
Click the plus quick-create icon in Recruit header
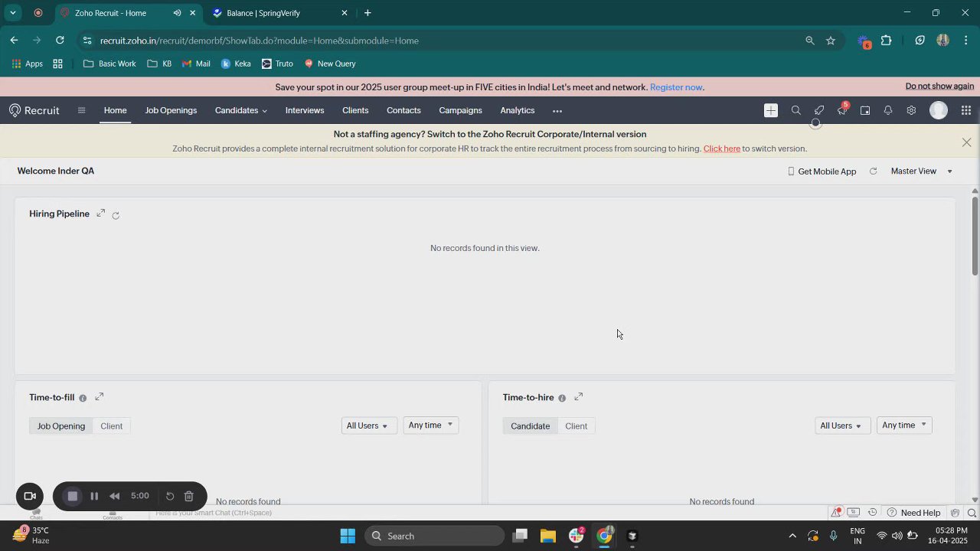pyautogui.click(x=771, y=111)
